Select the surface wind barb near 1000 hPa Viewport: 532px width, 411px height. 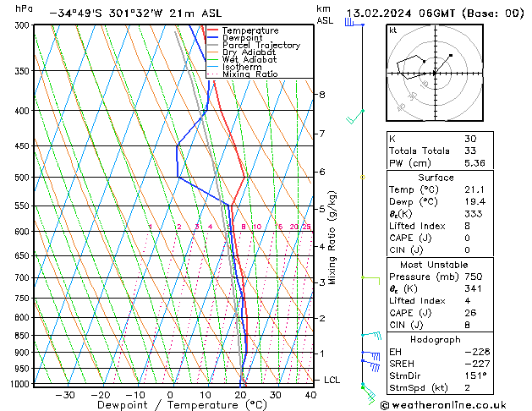pyautogui.click(x=366, y=389)
